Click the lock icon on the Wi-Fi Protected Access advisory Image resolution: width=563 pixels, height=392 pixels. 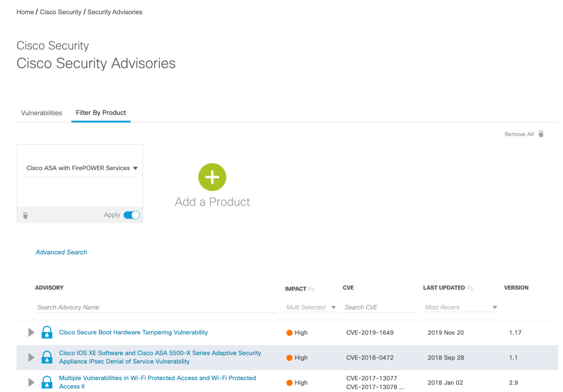point(47,382)
